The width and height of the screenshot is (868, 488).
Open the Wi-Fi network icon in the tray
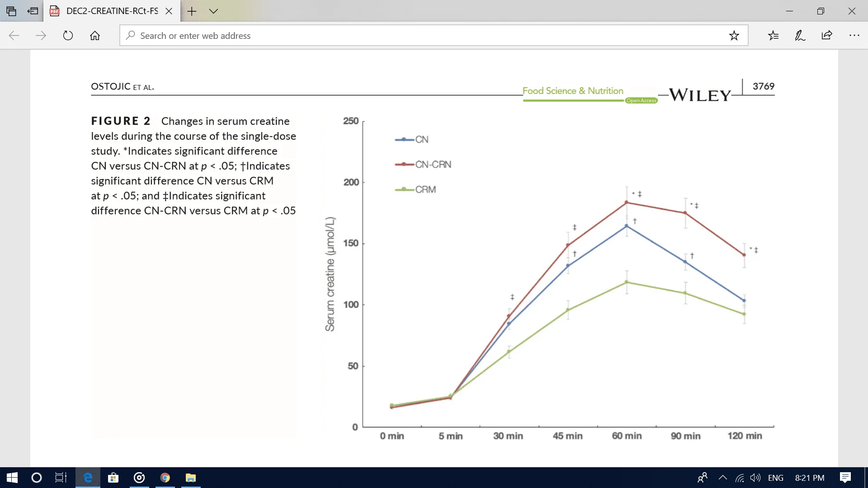(740, 478)
